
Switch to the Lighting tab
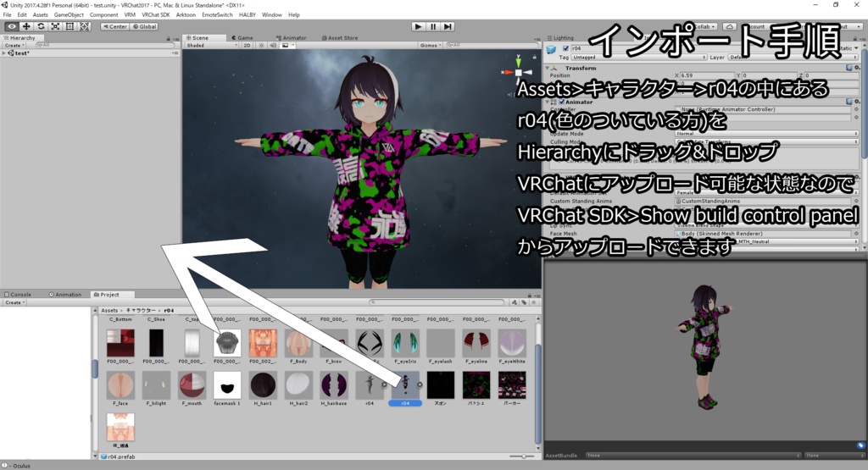pos(561,38)
